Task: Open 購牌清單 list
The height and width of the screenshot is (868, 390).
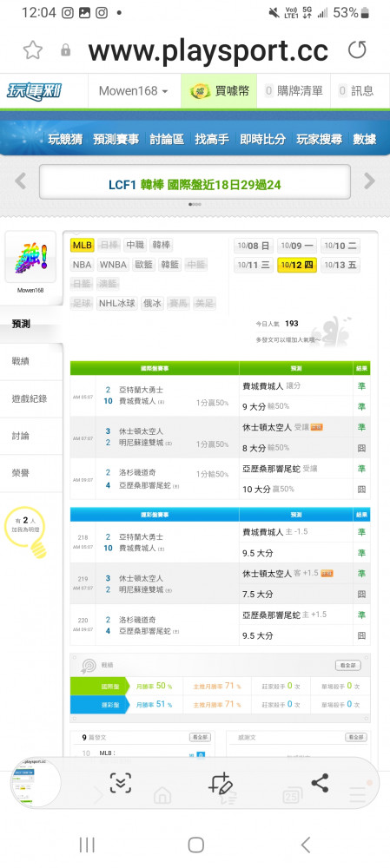Action: [x=294, y=91]
